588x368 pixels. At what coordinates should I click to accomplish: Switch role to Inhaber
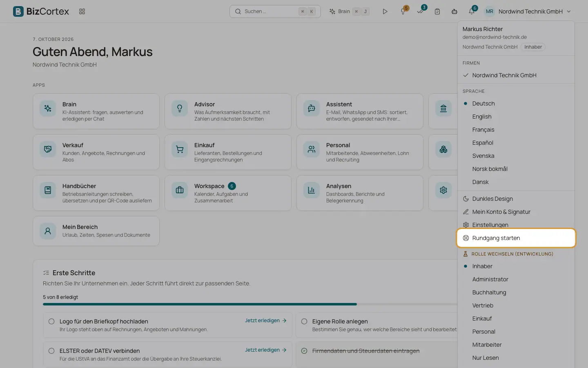(x=516, y=266)
